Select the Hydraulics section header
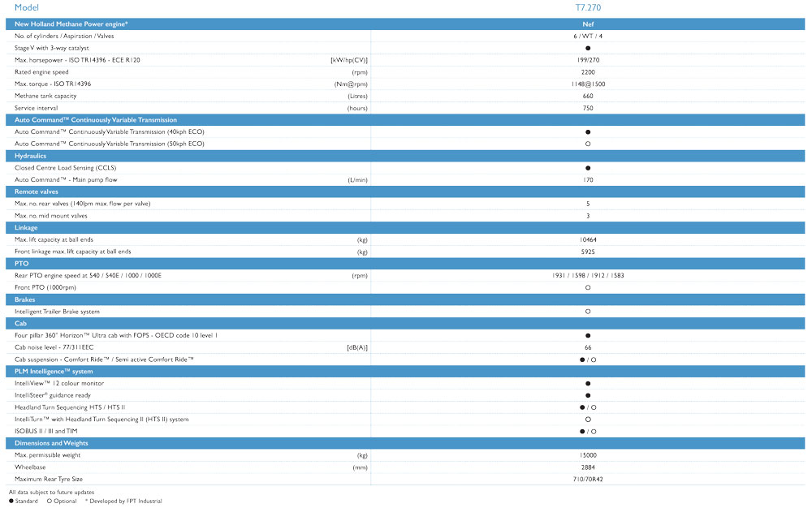The height and width of the screenshot is (508, 812). pyautogui.click(x=30, y=156)
